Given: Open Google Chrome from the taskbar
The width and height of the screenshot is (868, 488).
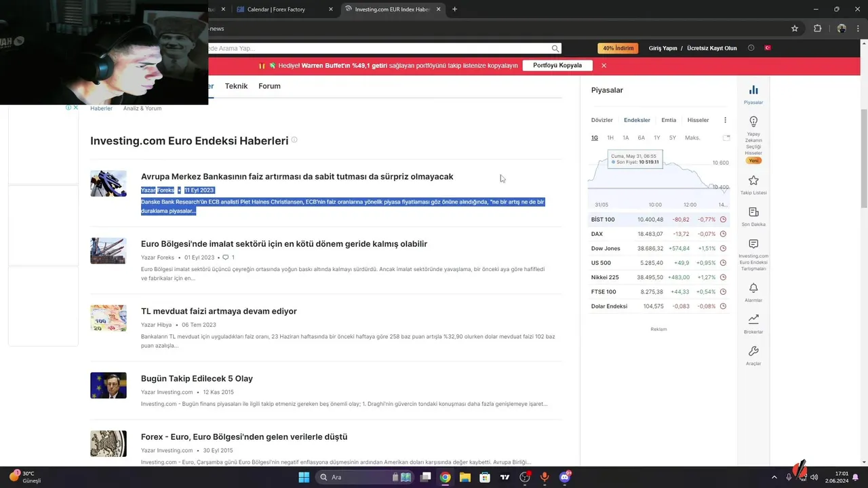Looking at the screenshot, I should (x=445, y=477).
